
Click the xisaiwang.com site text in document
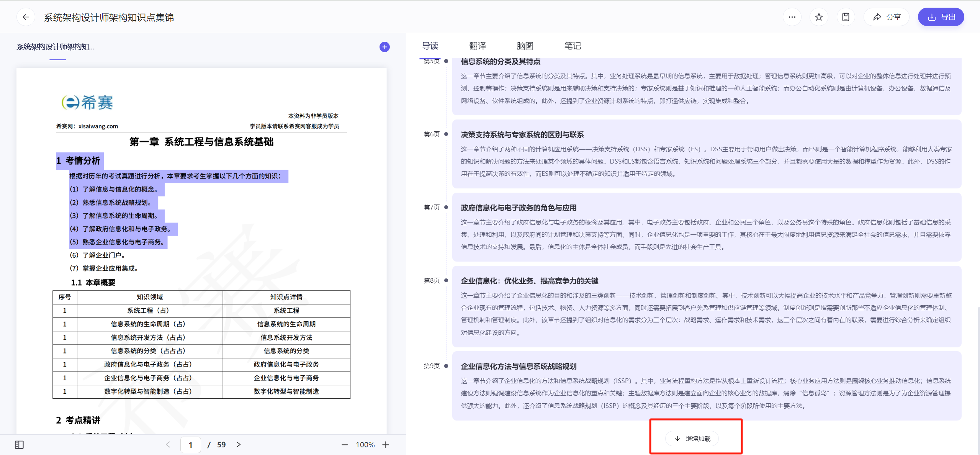click(98, 126)
